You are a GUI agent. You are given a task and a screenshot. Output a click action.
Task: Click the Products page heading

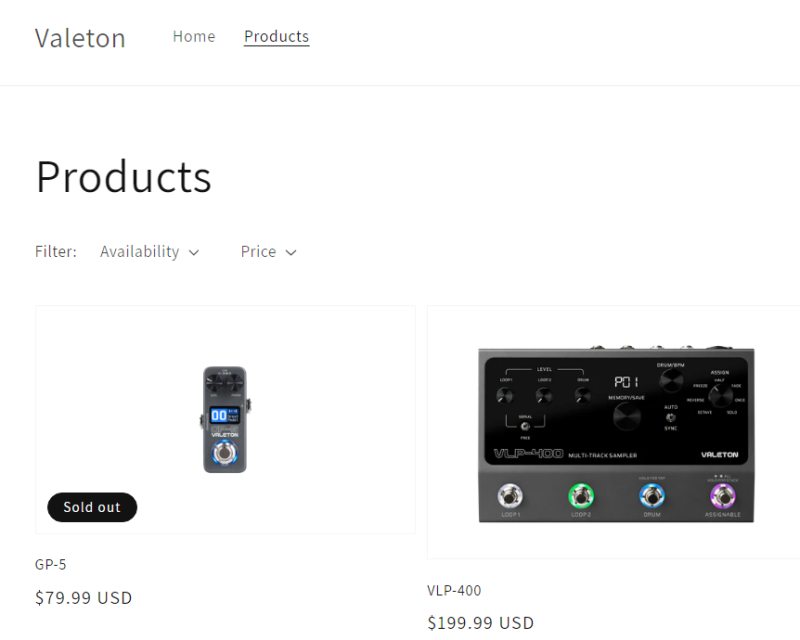point(123,177)
